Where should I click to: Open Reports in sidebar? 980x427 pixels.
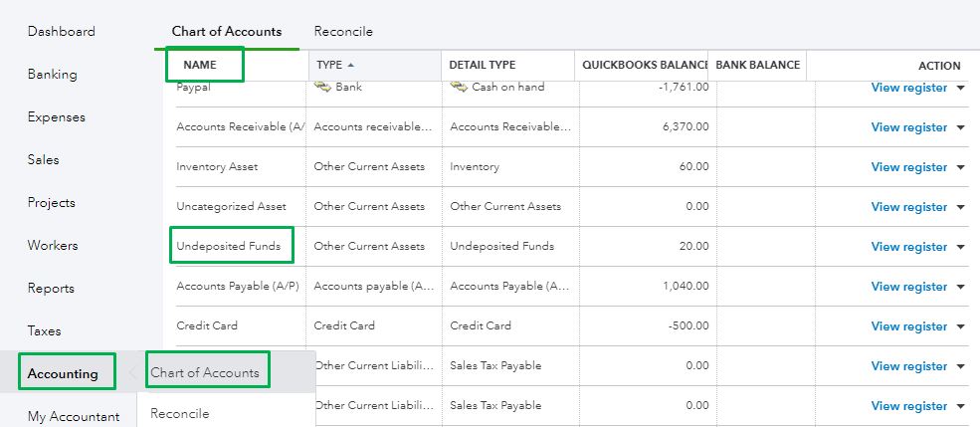pos(51,289)
